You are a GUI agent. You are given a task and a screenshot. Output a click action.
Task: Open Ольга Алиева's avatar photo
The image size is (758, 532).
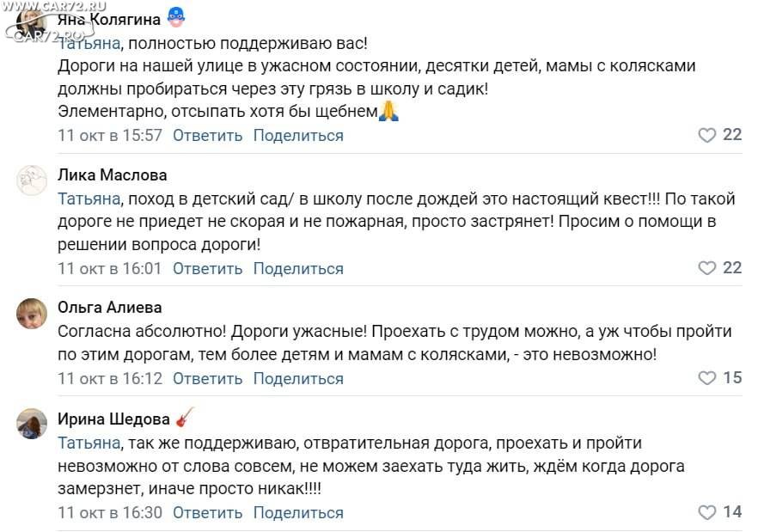[32, 314]
